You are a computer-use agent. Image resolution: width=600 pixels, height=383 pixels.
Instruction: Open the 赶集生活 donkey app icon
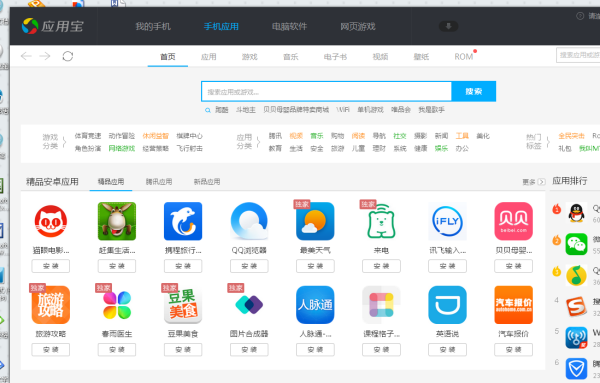click(x=117, y=221)
